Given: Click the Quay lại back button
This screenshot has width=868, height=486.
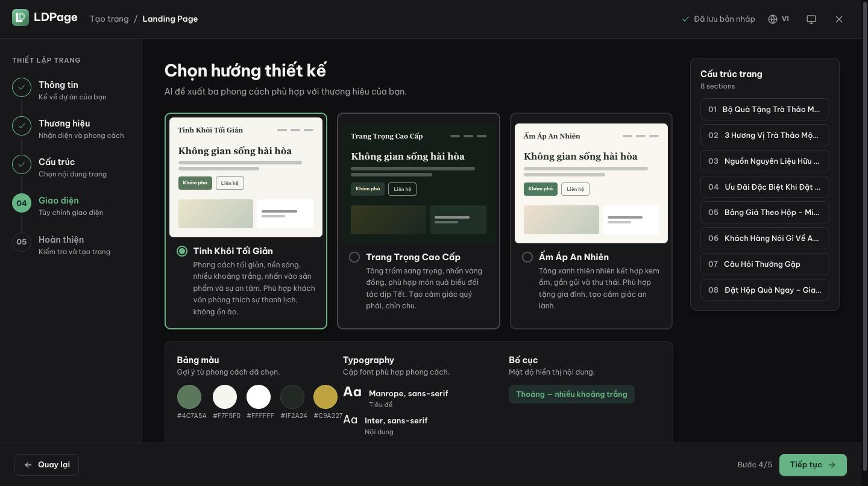Looking at the screenshot, I should click(46, 465).
